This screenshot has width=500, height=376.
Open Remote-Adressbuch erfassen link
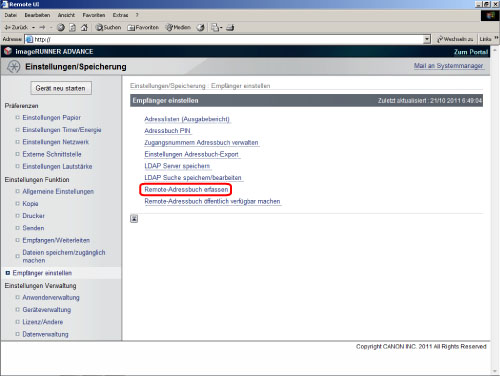(186, 190)
